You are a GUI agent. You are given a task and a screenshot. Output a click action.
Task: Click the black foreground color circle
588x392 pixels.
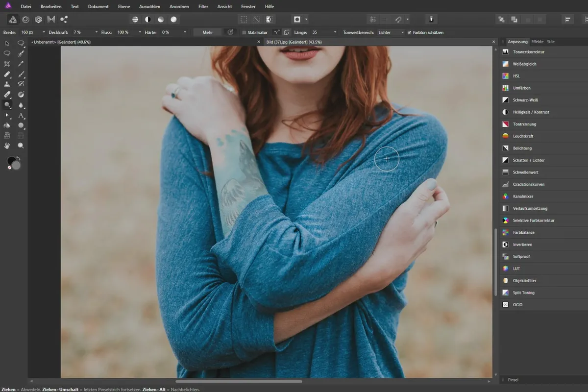(x=11, y=161)
